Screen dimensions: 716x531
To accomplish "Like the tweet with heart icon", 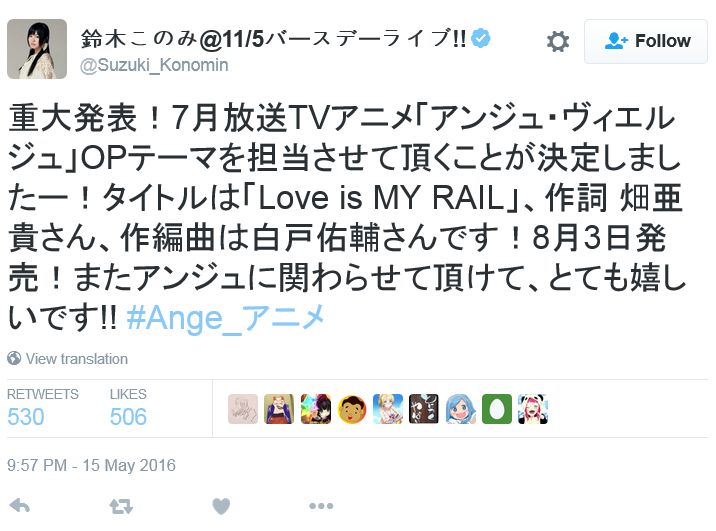I will 221,506.
